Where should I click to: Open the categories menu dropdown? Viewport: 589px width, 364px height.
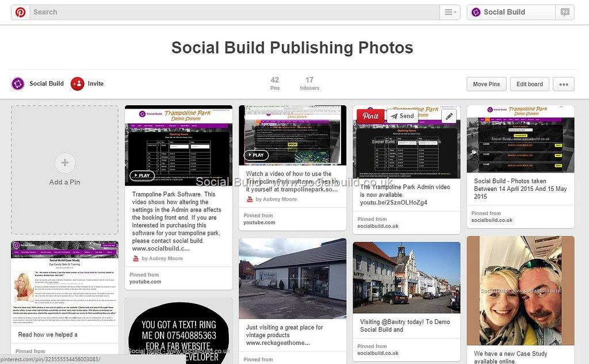click(x=450, y=12)
